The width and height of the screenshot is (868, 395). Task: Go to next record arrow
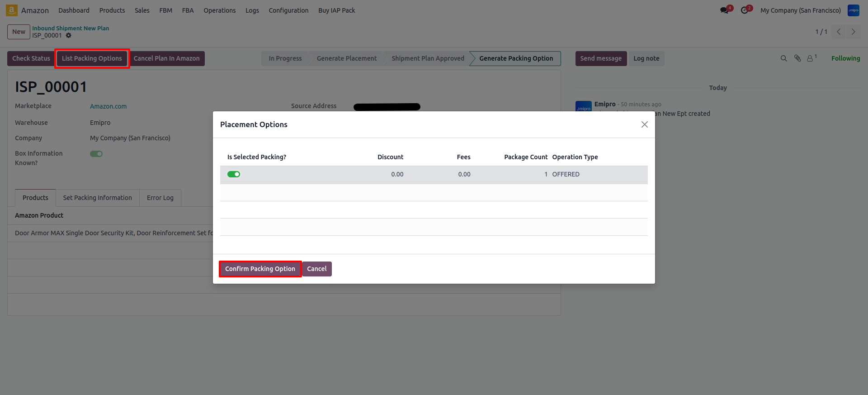(854, 32)
